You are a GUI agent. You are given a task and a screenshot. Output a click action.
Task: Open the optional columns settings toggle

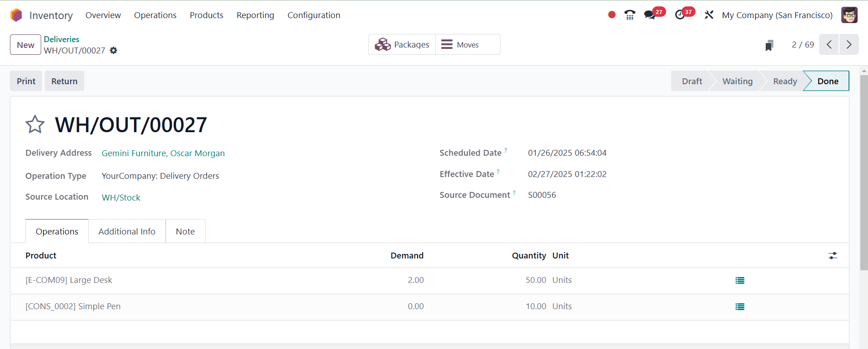point(833,256)
